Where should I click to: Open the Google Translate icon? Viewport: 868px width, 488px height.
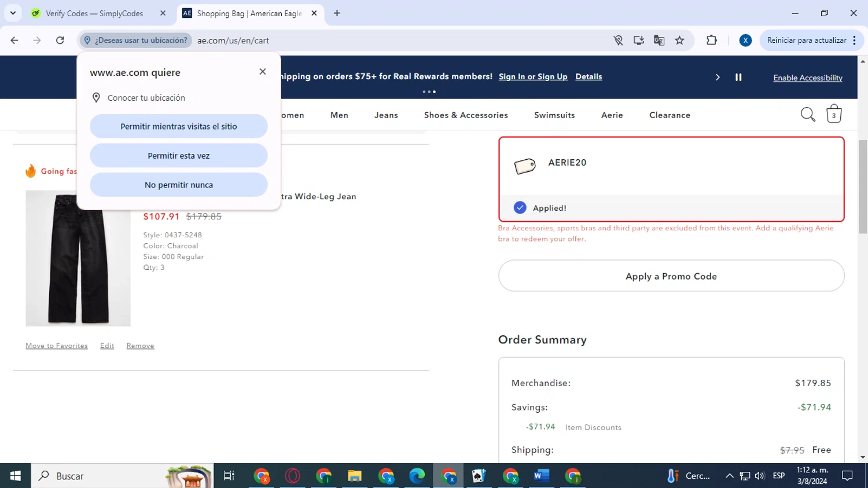click(x=659, y=41)
